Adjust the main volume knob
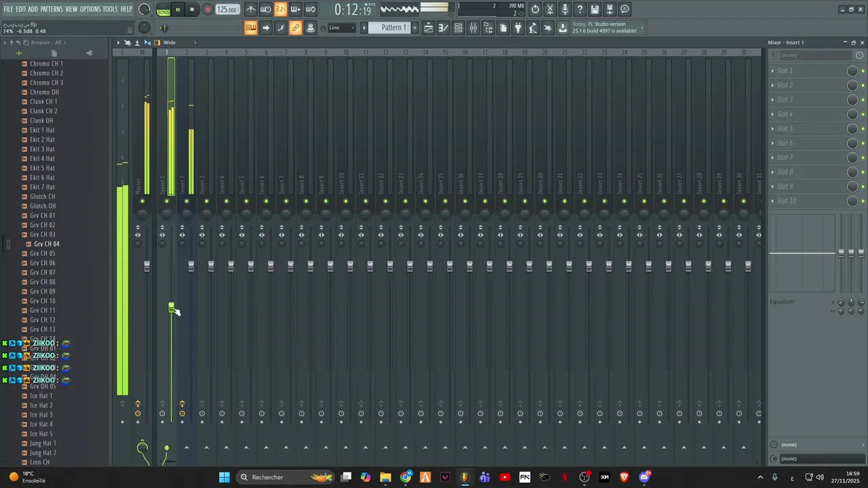This screenshot has width=868, height=488. click(144, 9)
